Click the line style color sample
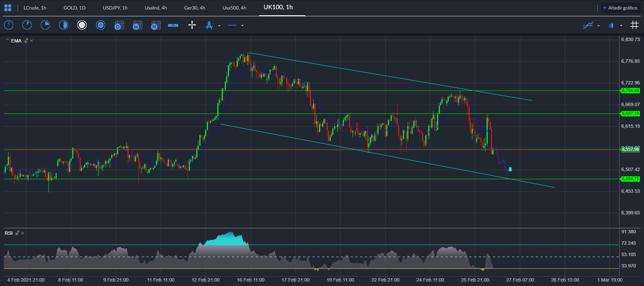The image size is (644, 286). pos(232,25)
